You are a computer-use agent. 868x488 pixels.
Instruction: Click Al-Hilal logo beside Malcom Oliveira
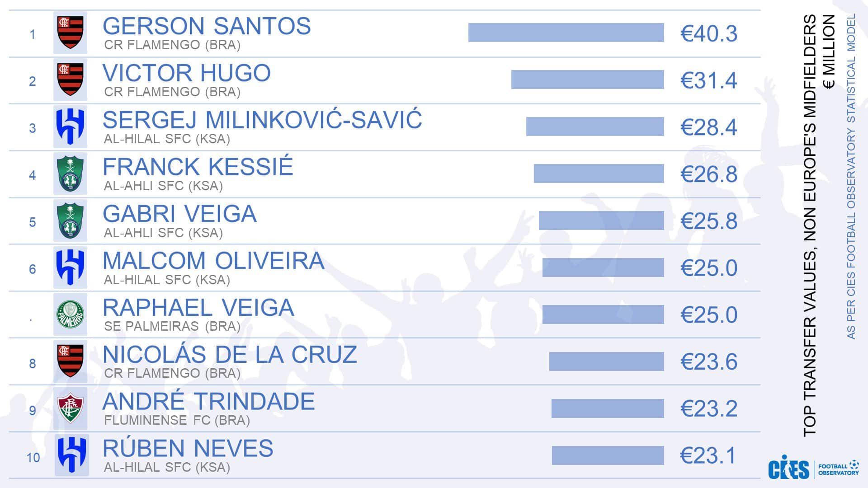click(70, 267)
